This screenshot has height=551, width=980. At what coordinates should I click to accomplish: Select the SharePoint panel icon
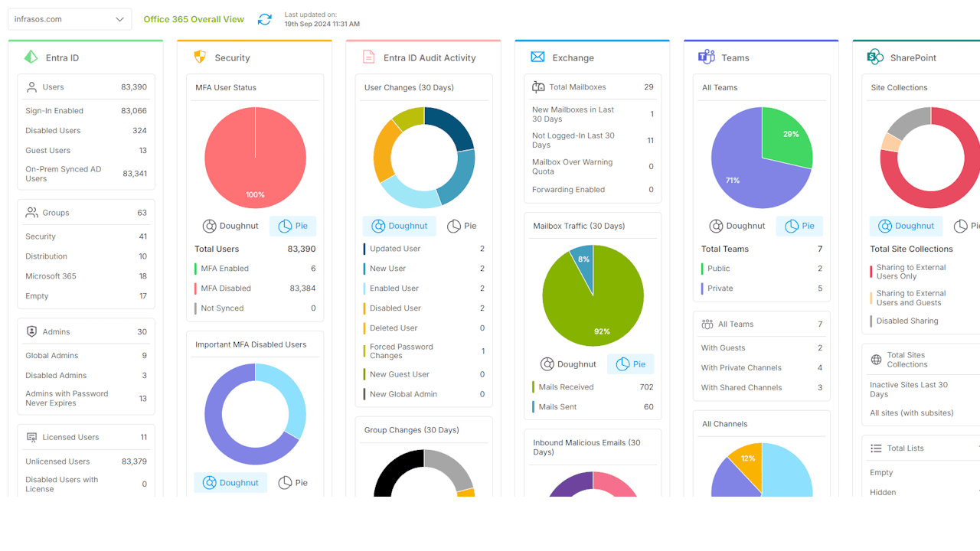(x=877, y=57)
